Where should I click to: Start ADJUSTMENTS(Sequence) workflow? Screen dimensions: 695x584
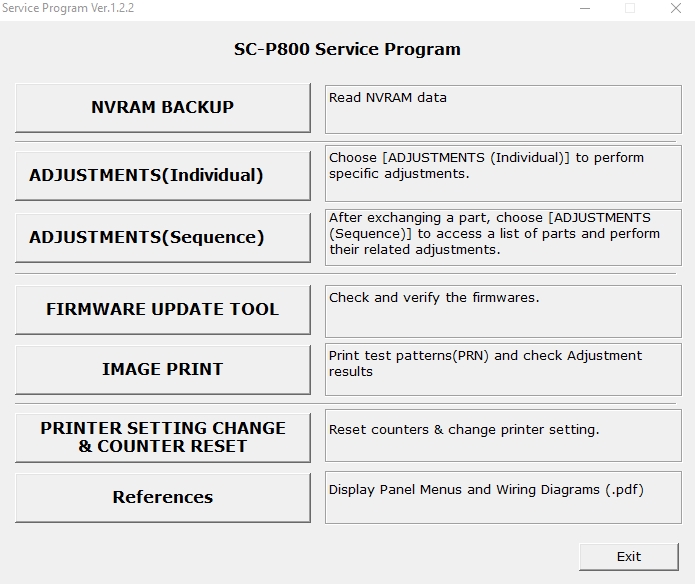click(x=163, y=237)
